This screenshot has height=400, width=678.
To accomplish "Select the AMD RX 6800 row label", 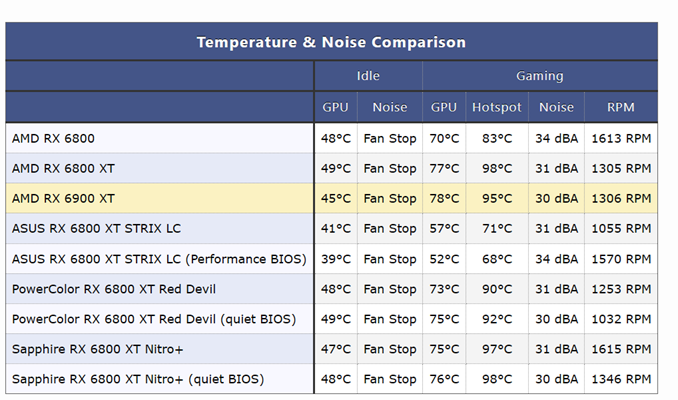I will (x=53, y=138).
